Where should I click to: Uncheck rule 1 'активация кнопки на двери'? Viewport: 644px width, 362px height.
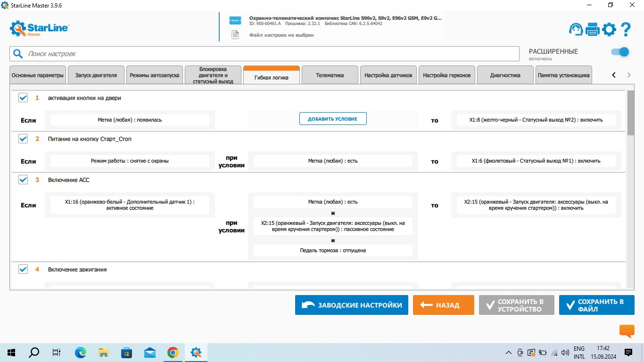pyautogui.click(x=23, y=98)
